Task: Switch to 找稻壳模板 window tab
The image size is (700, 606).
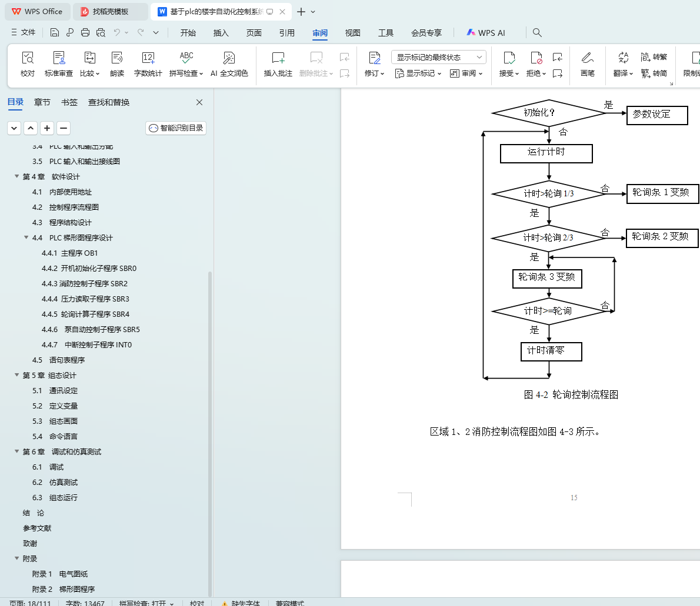Action: coord(110,12)
